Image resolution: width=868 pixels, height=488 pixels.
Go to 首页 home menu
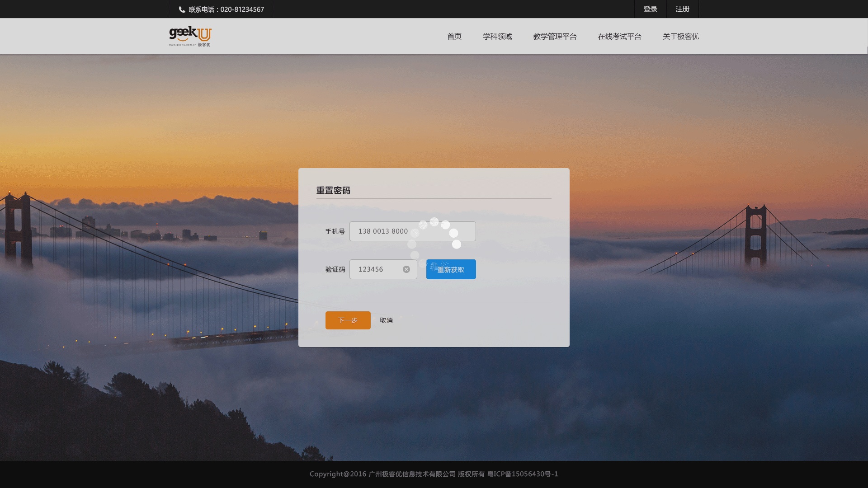tap(454, 37)
